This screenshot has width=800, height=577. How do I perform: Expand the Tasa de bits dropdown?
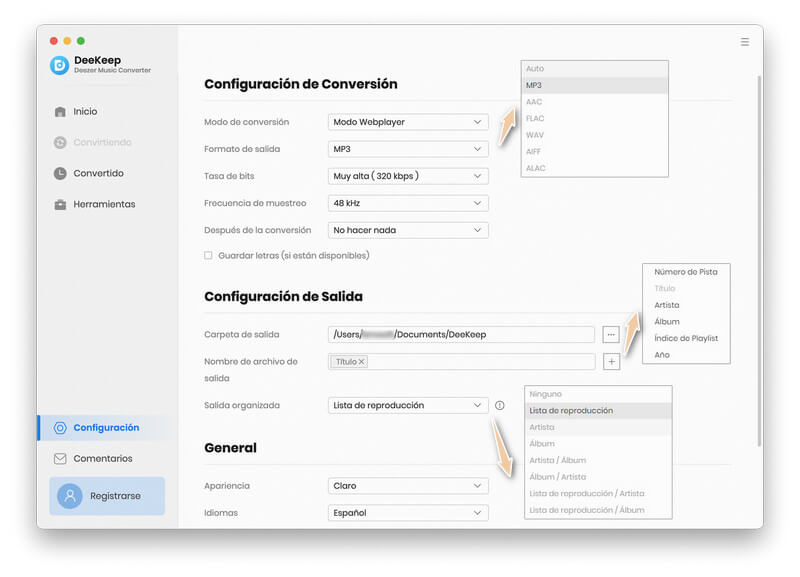(407, 177)
